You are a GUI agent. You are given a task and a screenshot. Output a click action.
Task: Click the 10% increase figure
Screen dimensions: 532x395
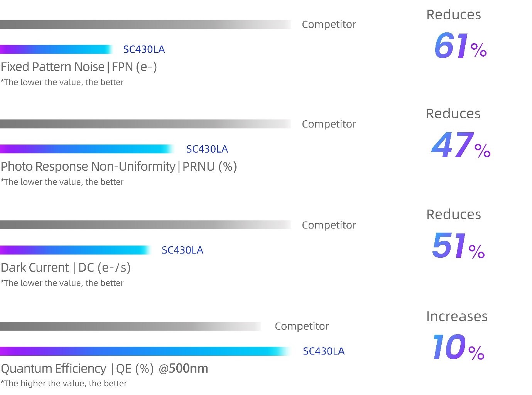[458, 348]
